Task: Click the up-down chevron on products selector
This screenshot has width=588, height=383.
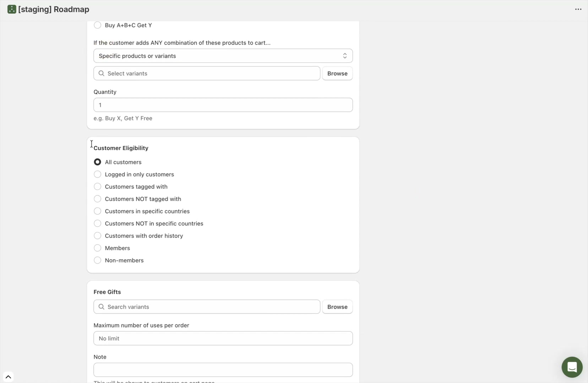Action: (x=345, y=56)
